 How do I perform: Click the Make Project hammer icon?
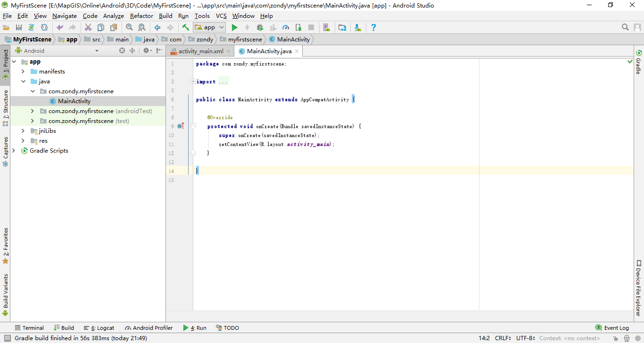pos(186,28)
